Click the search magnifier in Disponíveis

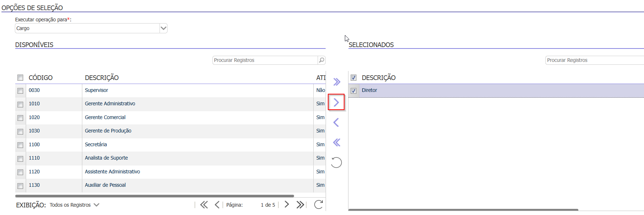point(322,60)
